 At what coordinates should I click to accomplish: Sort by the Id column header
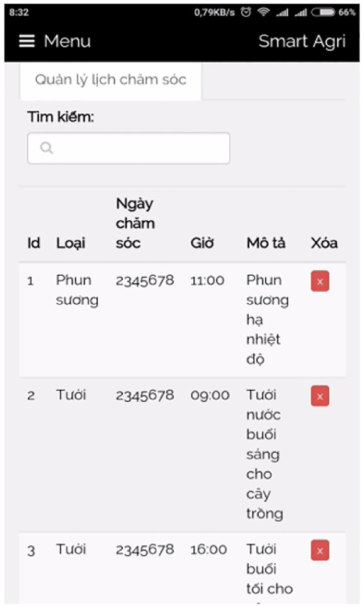coord(33,243)
